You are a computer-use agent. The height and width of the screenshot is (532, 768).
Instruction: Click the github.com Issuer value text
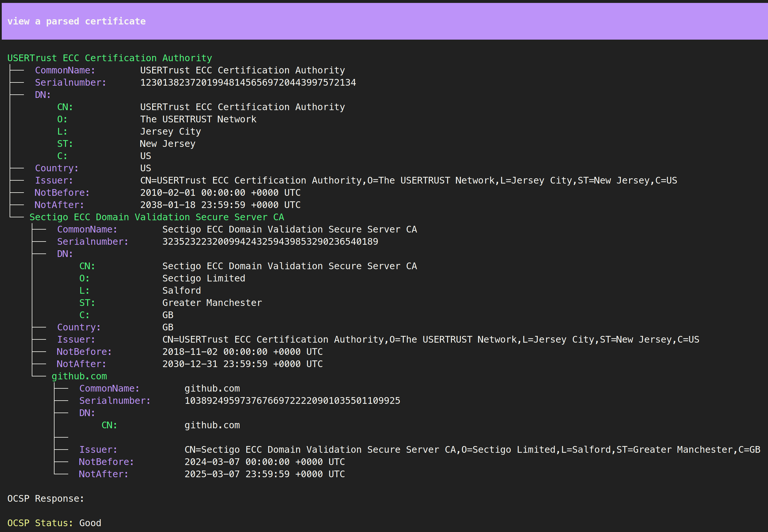pyautogui.click(x=472, y=449)
